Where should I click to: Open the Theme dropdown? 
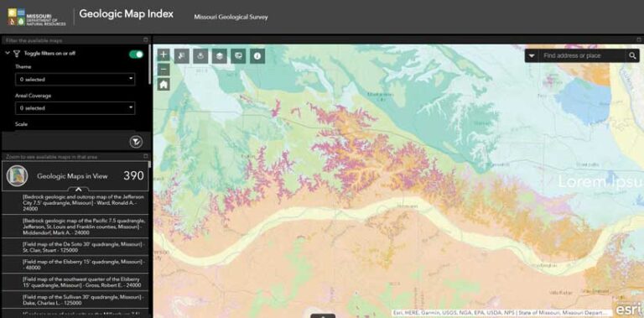[x=75, y=80]
